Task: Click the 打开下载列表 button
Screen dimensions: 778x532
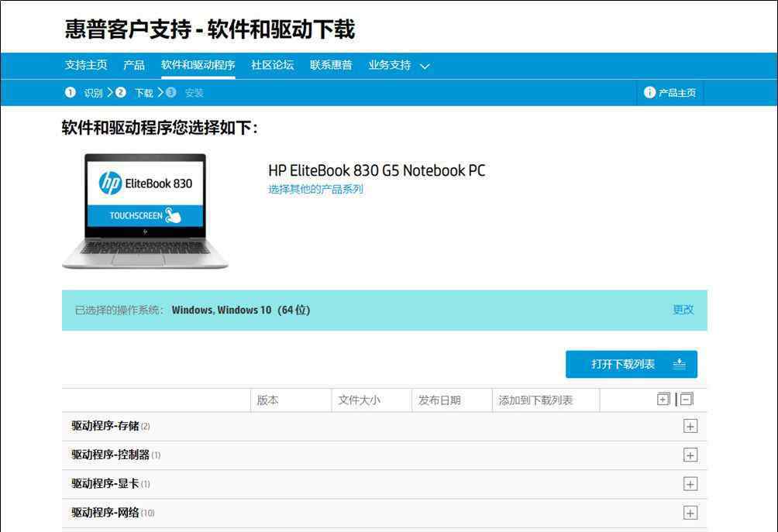Action: pos(631,364)
